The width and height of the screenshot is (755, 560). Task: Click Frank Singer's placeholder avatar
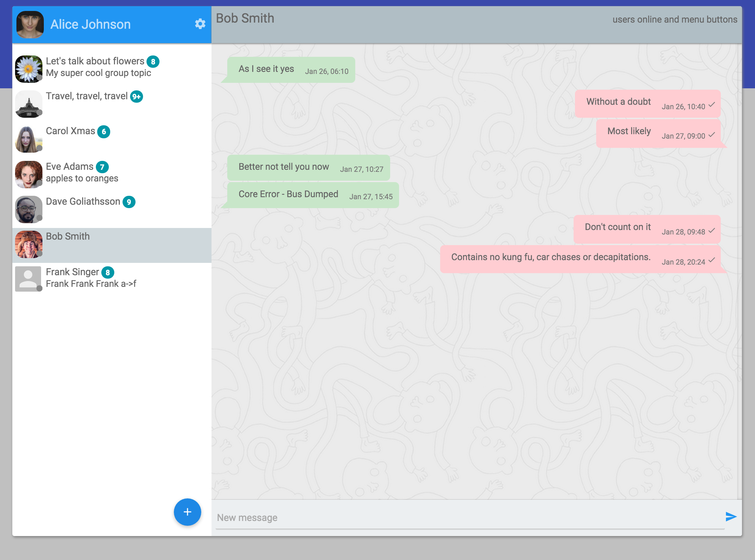point(29,279)
